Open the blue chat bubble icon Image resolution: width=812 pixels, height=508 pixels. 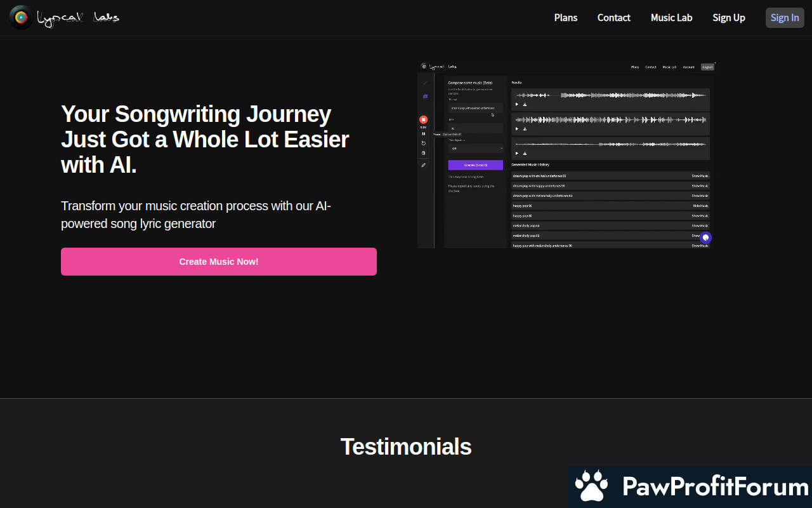click(x=705, y=237)
